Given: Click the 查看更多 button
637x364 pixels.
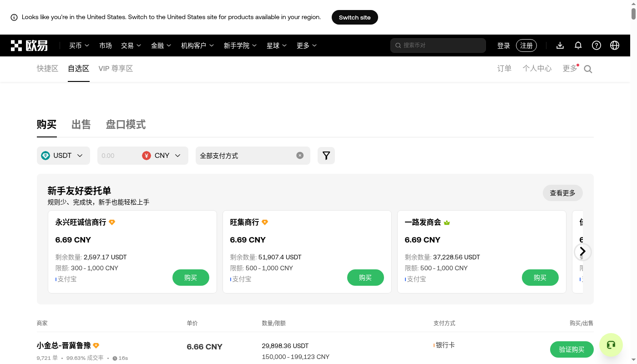Looking at the screenshot, I should click(x=563, y=193).
